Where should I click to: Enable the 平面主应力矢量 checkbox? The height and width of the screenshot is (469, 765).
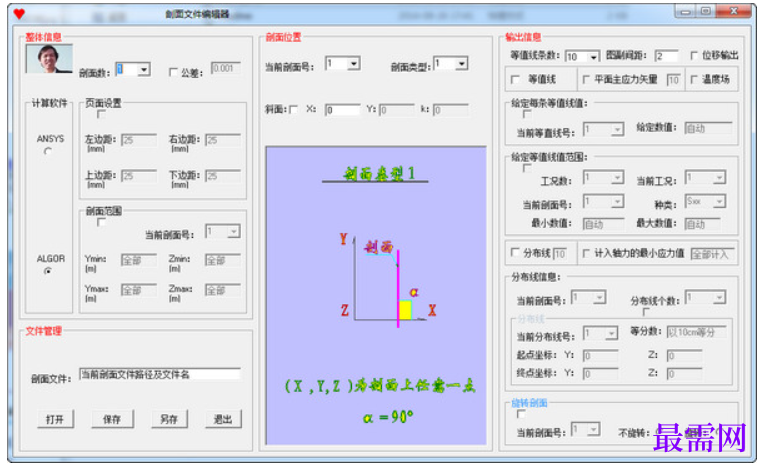(586, 80)
